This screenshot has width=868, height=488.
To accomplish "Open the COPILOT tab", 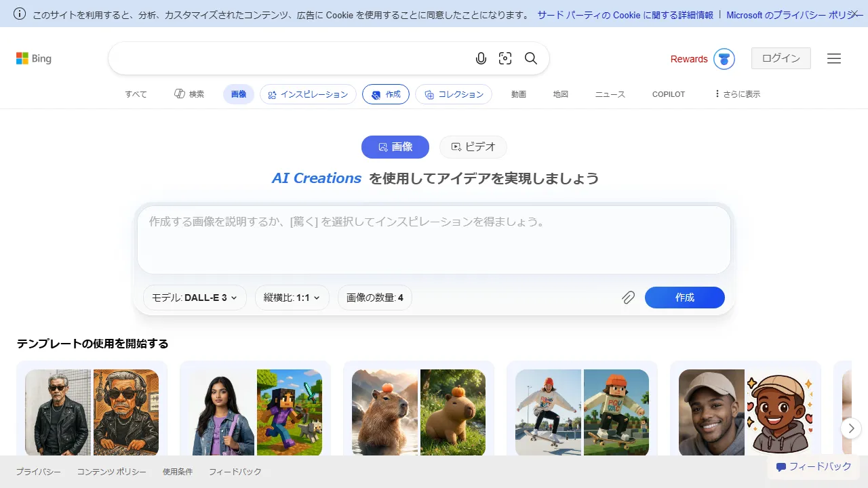I will pos(668,94).
